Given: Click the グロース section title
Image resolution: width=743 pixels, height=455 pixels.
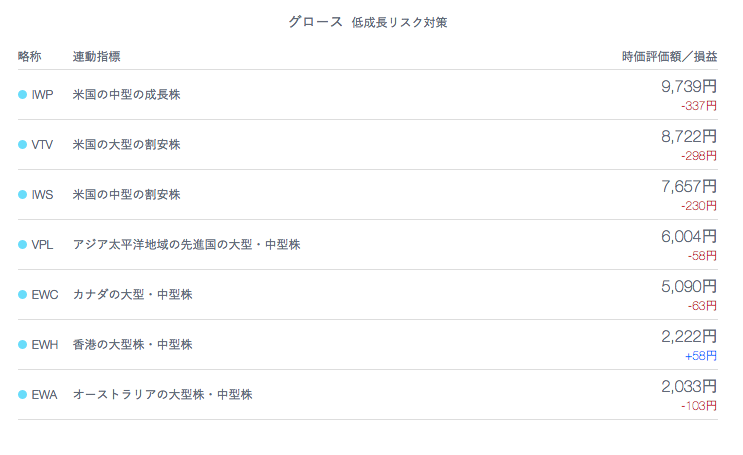Looking at the screenshot, I should [x=315, y=22].
